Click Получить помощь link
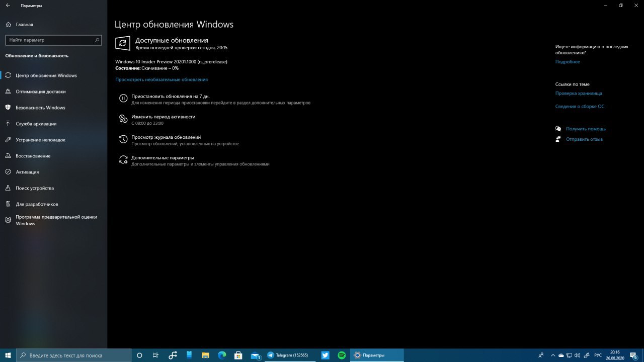This screenshot has height=362, width=644. tap(586, 129)
